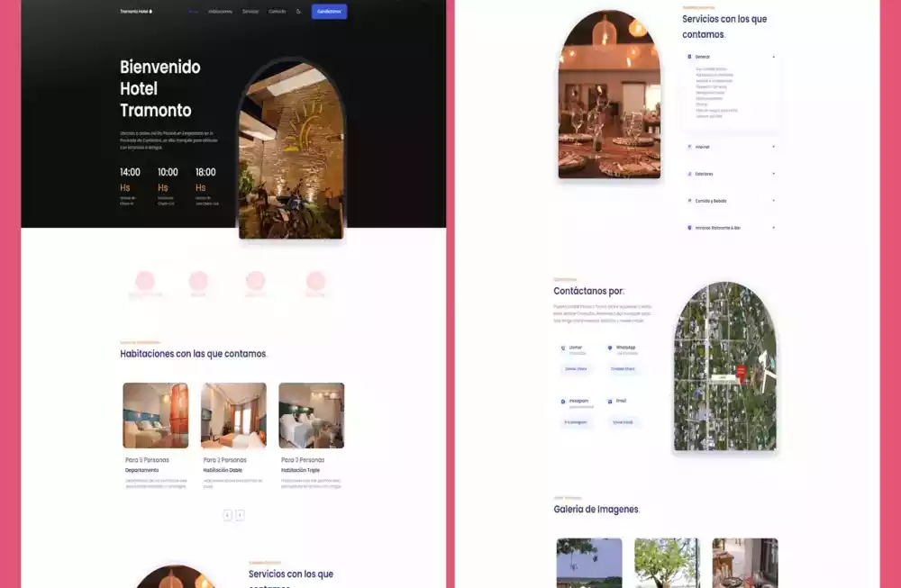The width and height of the screenshot is (901, 588).
Task: Open the hero arch hotel entrance photo
Action: tap(291, 149)
